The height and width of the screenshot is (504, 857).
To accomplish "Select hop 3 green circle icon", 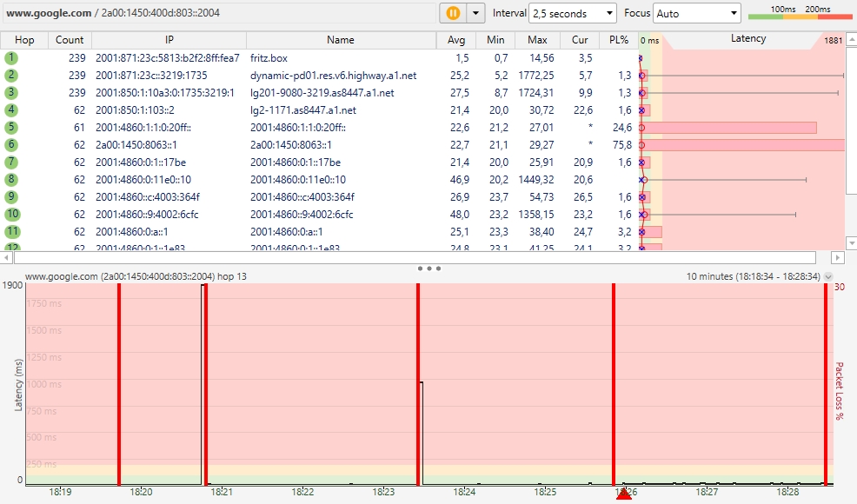I will coord(11,92).
